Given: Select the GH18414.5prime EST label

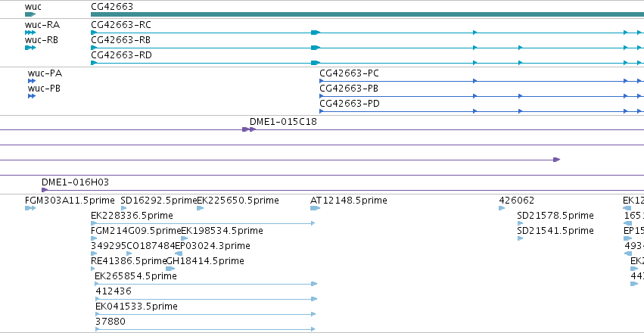Looking at the screenshot, I should (205, 261).
